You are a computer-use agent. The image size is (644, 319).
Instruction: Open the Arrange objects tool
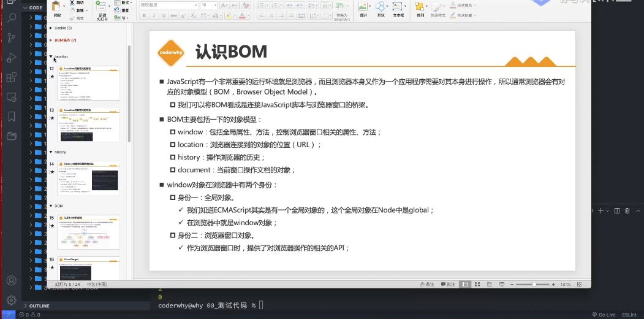point(420,7)
